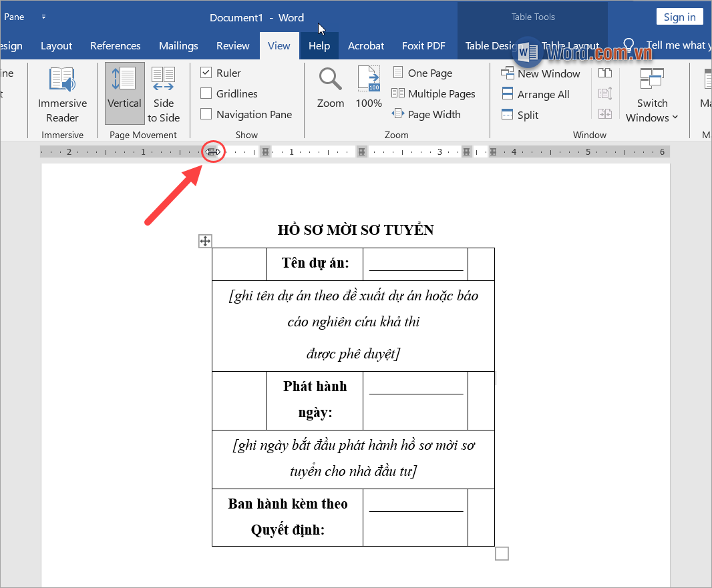The height and width of the screenshot is (588, 712).
Task: Click the table move handle
Action: point(205,242)
